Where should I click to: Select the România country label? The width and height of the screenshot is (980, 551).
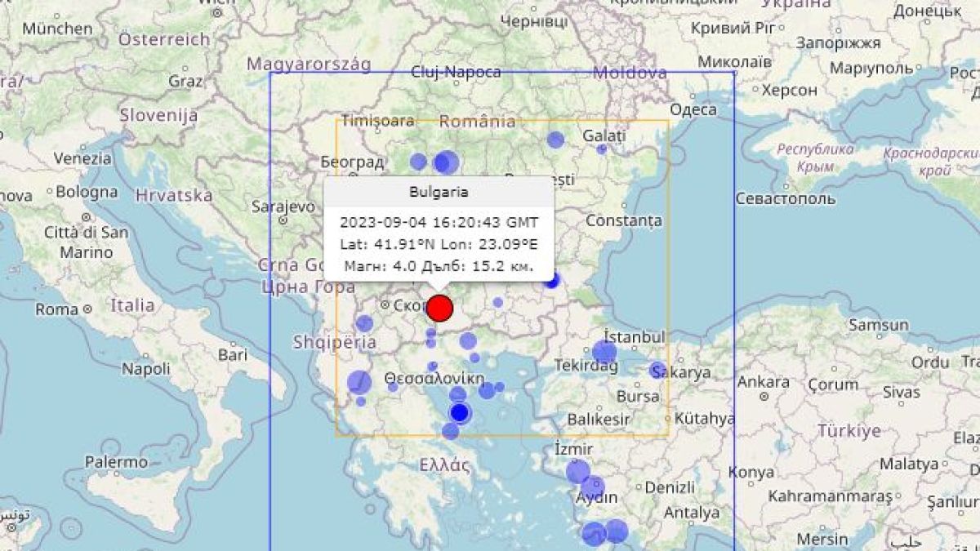pyautogui.click(x=478, y=122)
